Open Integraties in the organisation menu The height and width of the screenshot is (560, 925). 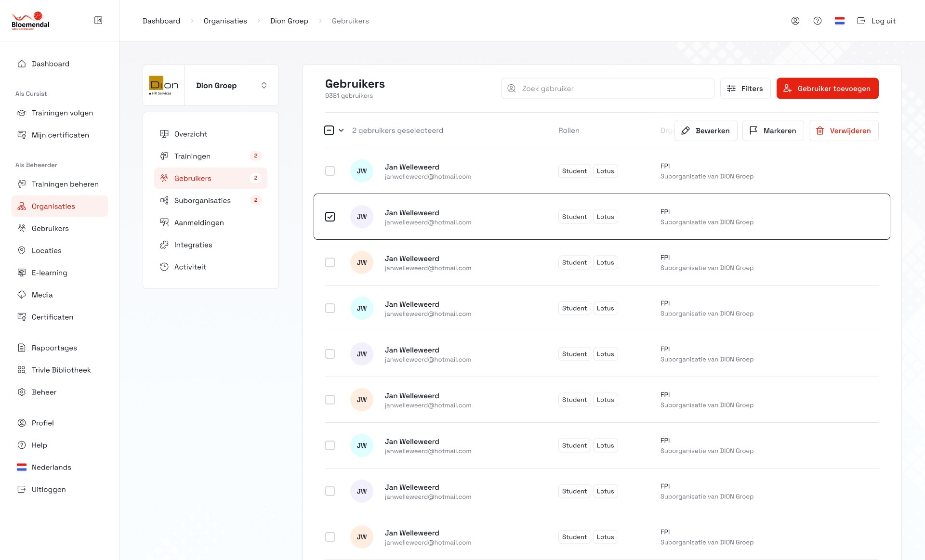211,245
